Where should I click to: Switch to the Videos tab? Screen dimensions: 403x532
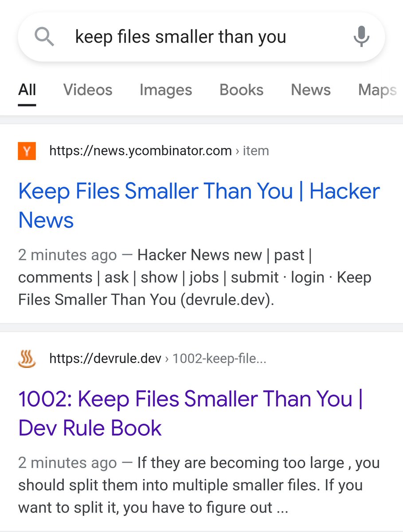point(88,90)
